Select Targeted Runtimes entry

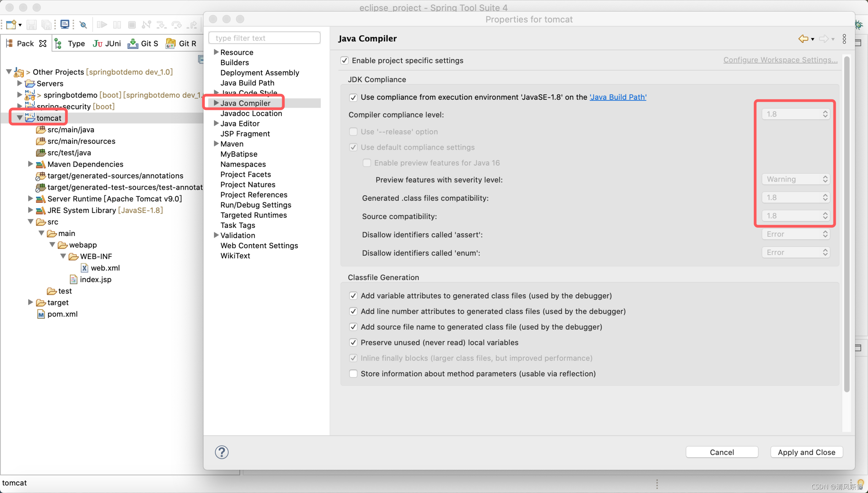(254, 215)
